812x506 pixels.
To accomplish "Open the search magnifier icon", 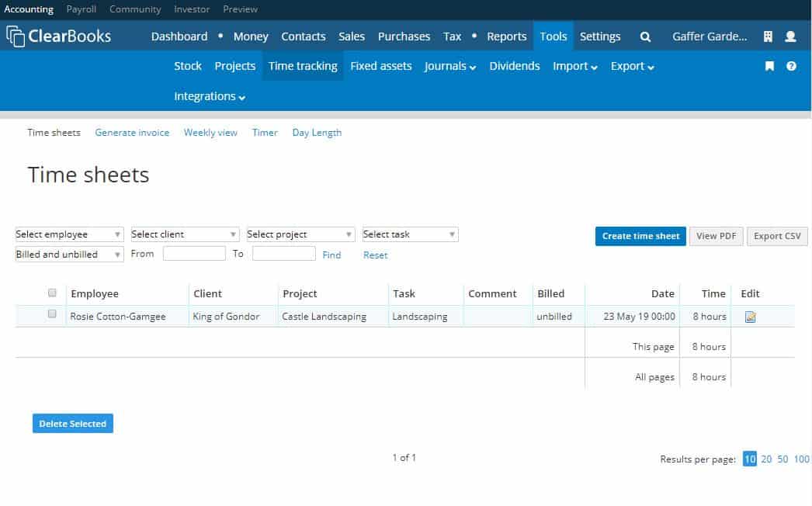I will (645, 36).
